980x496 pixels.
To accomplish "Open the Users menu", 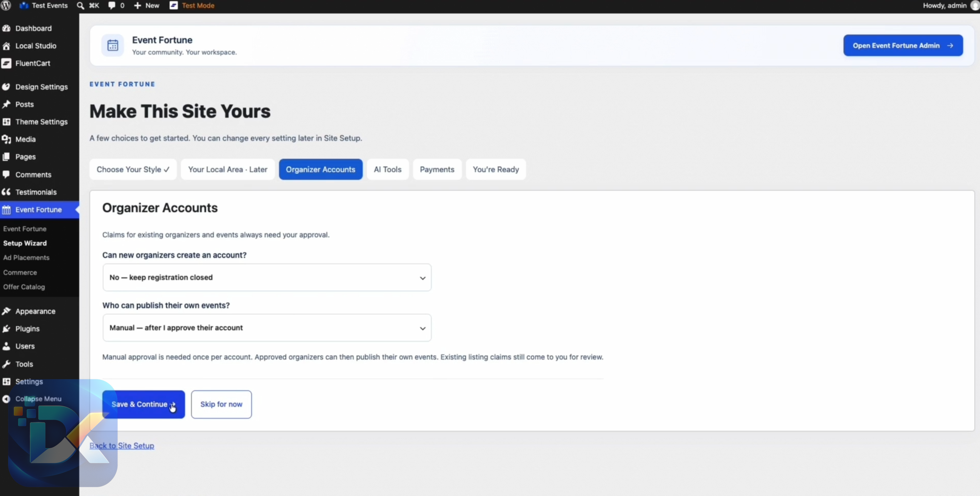I will pos(39,346).
